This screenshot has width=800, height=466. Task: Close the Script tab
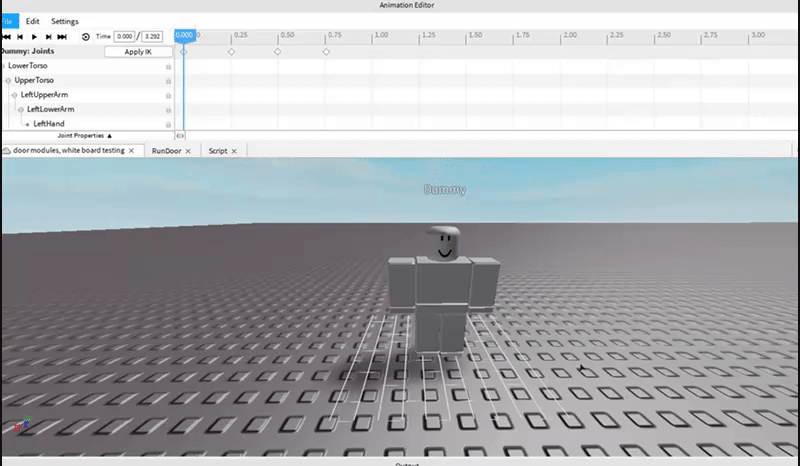click(234, 151)
